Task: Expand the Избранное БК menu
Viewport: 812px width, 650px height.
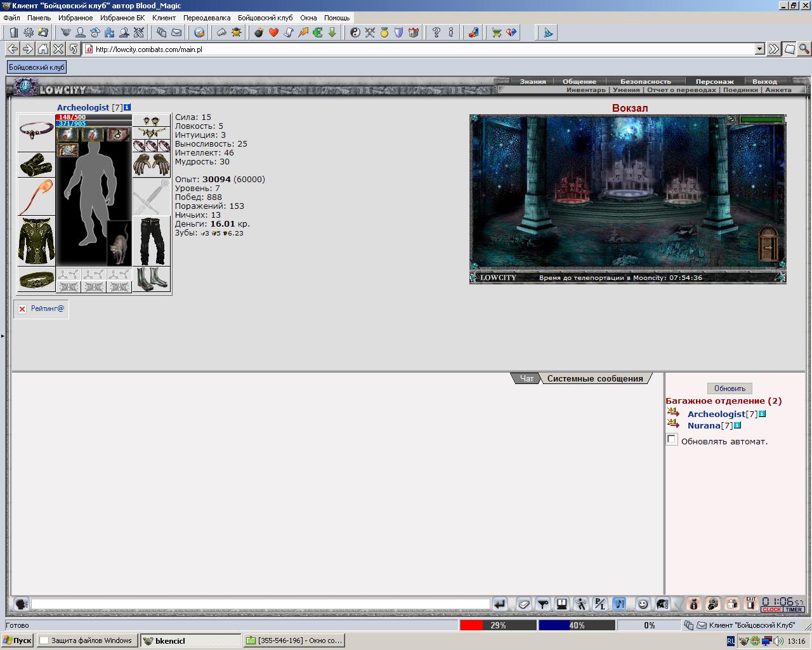Action: (x=122, y=18)
